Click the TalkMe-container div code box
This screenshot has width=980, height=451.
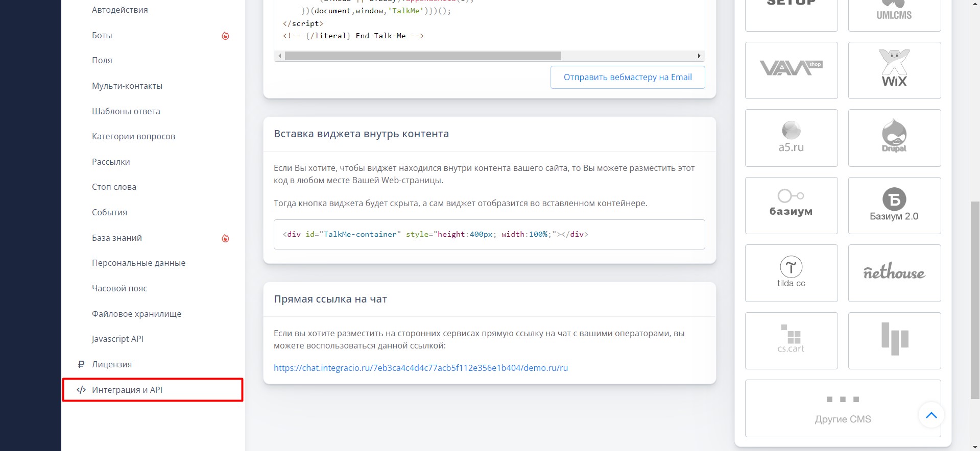pyautogui.click(x=489, y=234)
